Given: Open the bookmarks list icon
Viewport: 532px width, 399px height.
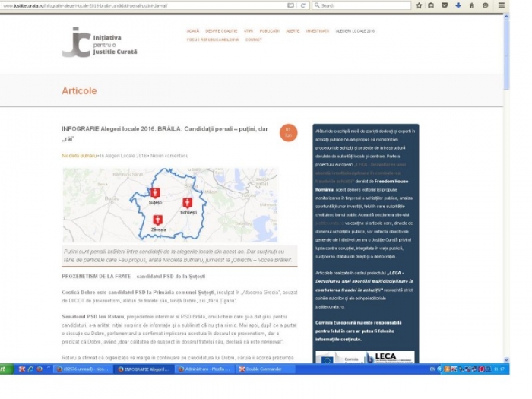Looking at the screenshot, I should (432, 5).
